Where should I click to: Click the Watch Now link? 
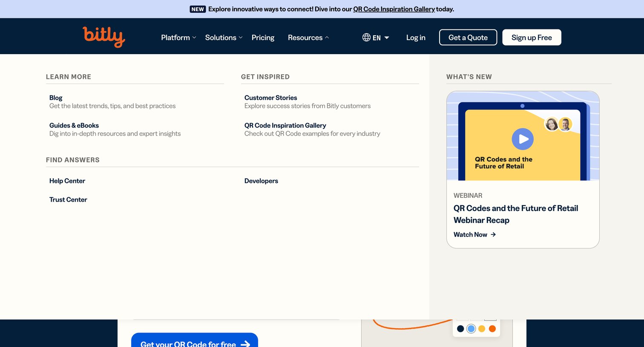(474, 234)
